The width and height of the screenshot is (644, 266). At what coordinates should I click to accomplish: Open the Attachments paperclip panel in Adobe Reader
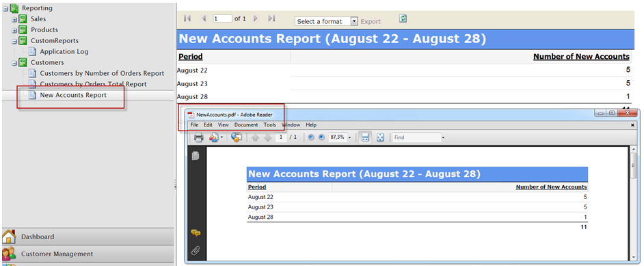196,250
